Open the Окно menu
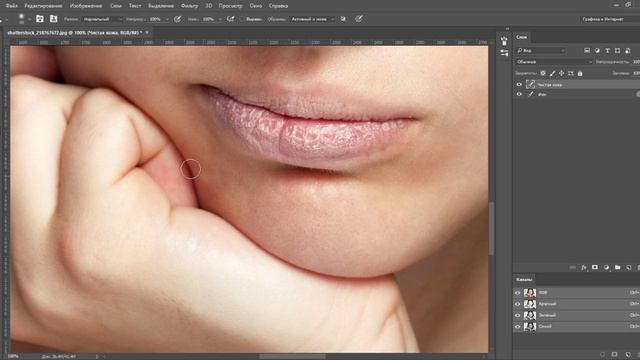 tap(256, 6)
